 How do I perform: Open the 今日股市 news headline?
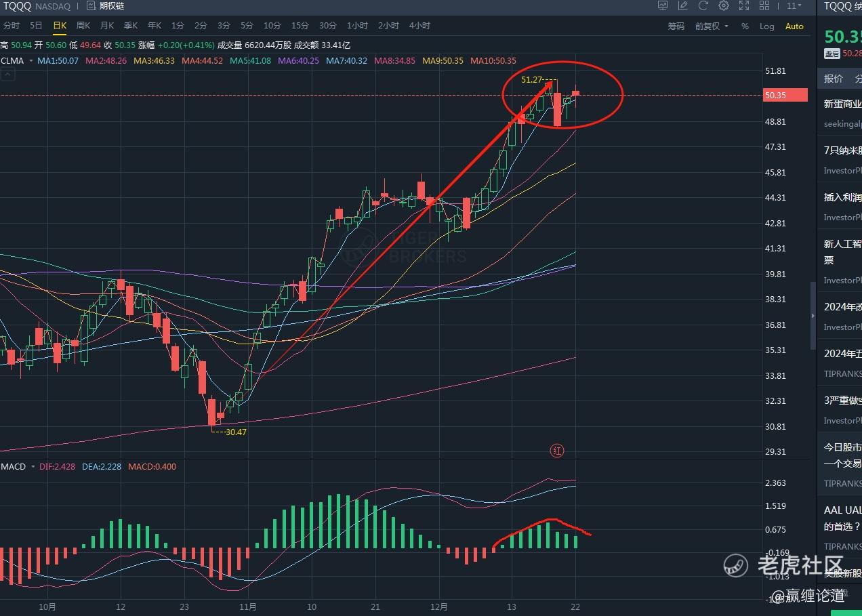tap(842, 455)
